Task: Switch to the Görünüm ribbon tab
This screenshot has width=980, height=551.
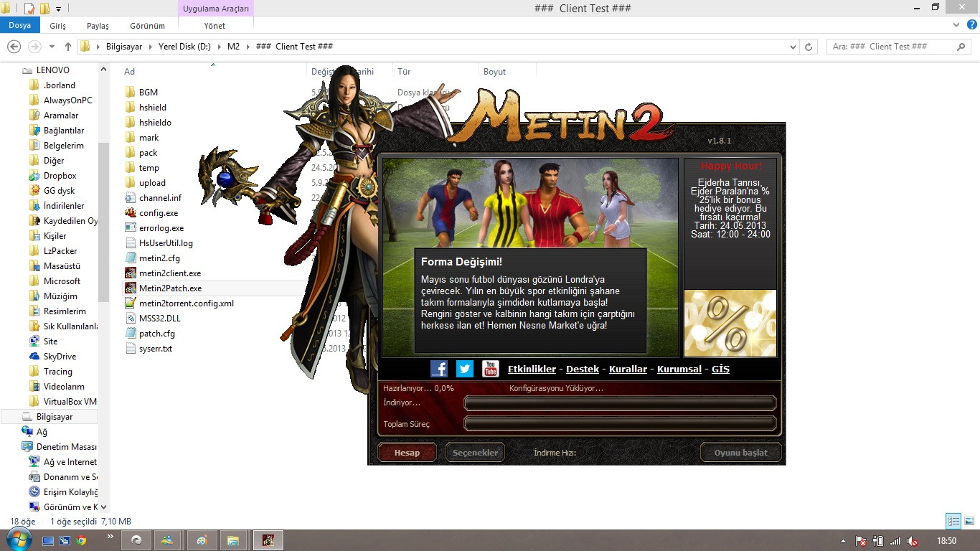Action: (x=147, y=25)
